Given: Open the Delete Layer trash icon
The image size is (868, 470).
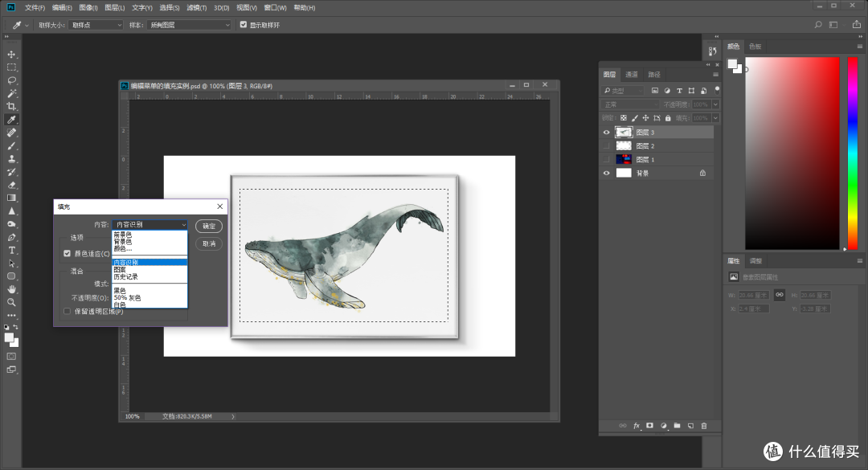Looking at the screenshot, I should (704, 425).
